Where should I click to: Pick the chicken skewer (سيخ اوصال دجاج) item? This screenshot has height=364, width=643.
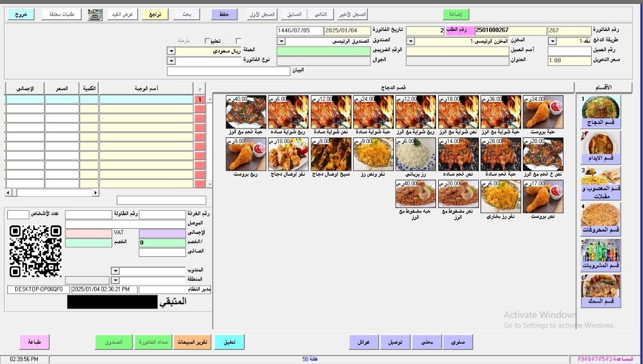[x=331, y=154]
